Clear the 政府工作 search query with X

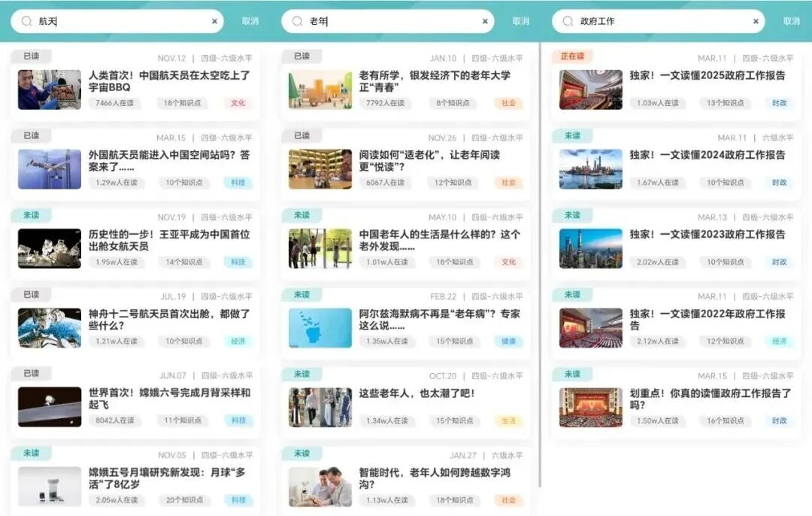coord(756,21)
